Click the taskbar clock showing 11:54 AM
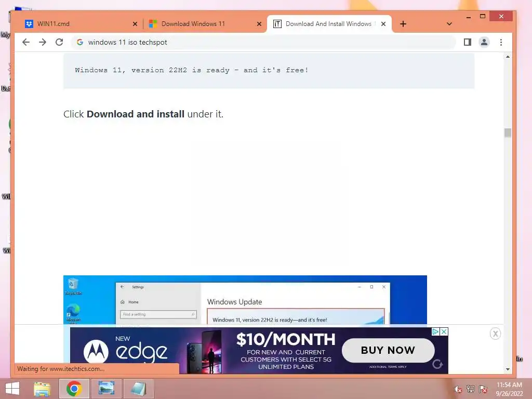The image size is (532, 399). tap(509, 389)
